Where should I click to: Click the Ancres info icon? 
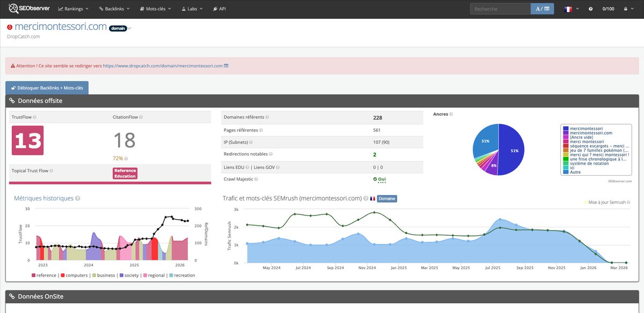(x=451, y=114)
